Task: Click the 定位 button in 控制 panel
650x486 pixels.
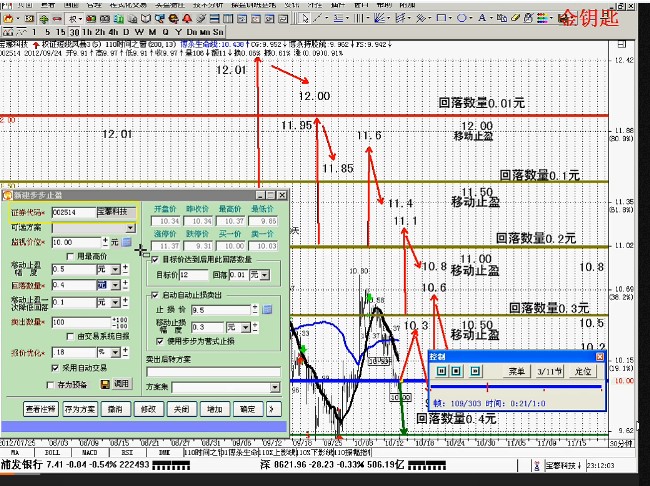Action: pyautogui.click(x=582, y=371)
